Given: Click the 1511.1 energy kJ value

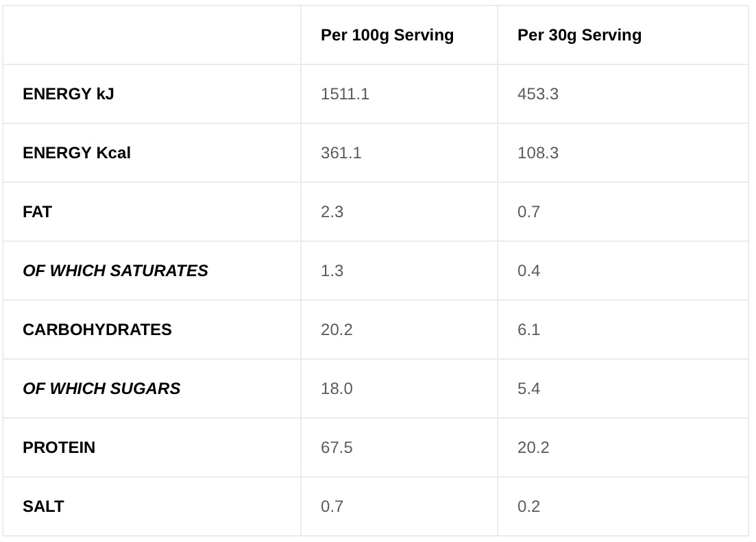Looking at the screenshot, I should tap(345, 94).
